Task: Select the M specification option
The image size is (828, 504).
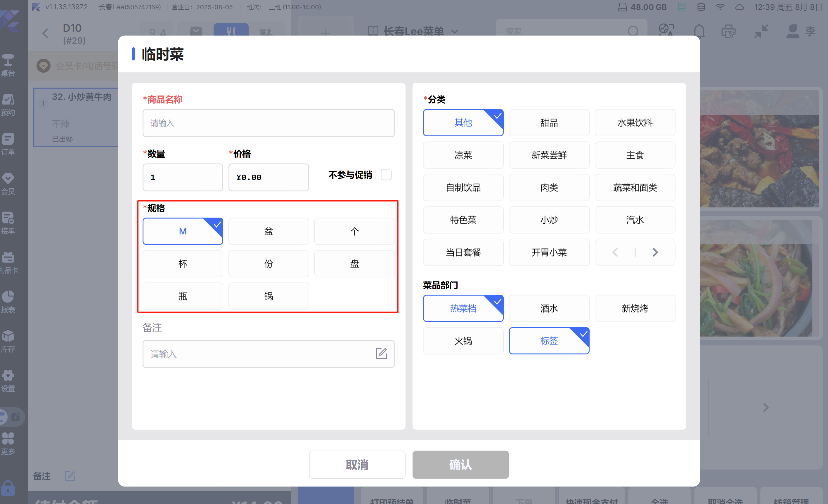Action: click(183, 231)
